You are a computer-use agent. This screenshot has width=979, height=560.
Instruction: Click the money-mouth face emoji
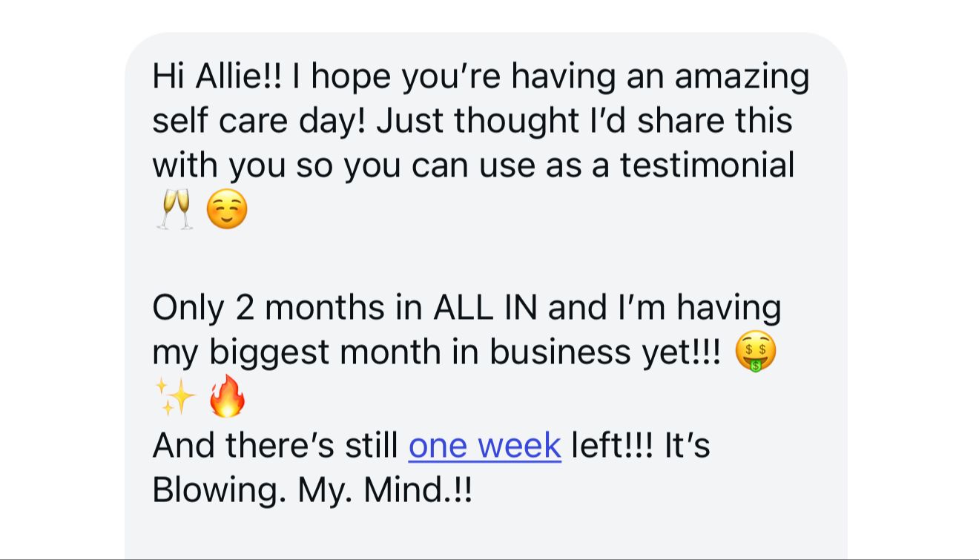[x=755, y=352]
